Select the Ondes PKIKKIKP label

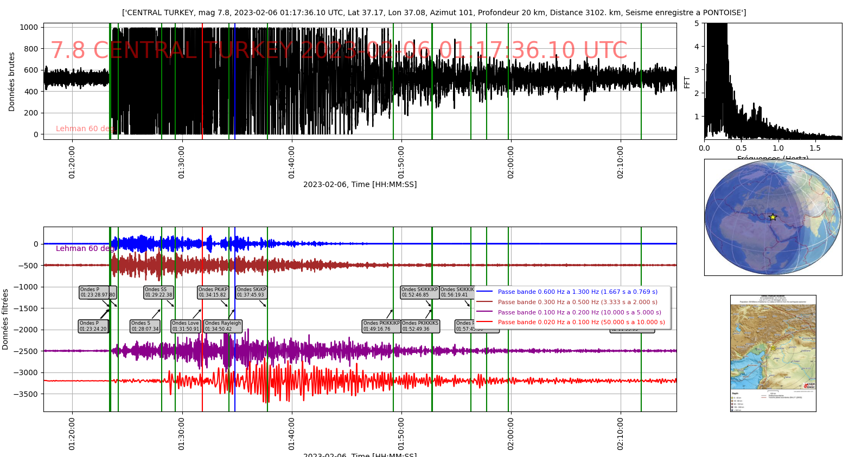(381, 326)
